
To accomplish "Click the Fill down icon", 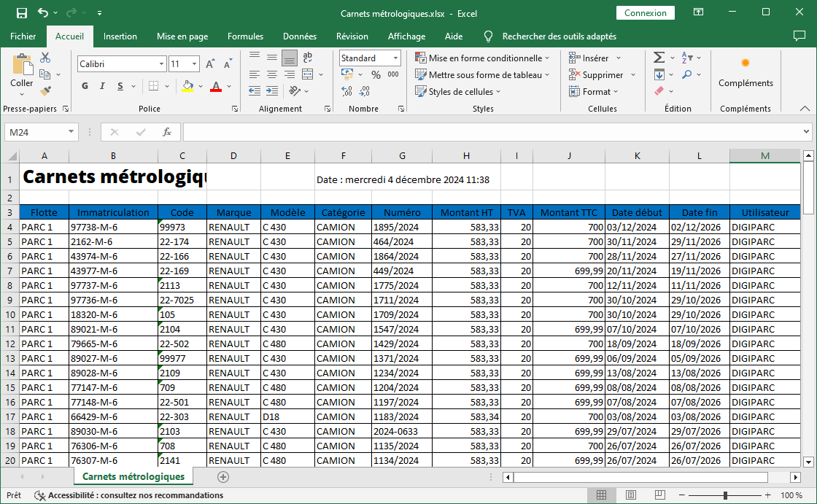I will [659, 74].
